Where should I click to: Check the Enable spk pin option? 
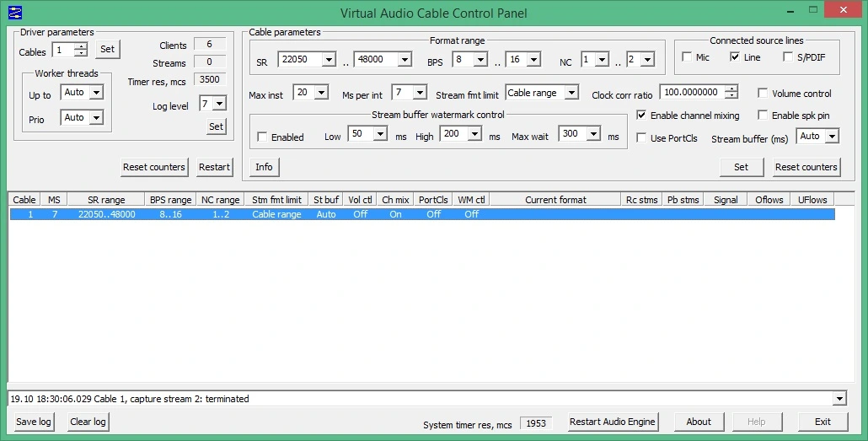[x=763, y=116]
